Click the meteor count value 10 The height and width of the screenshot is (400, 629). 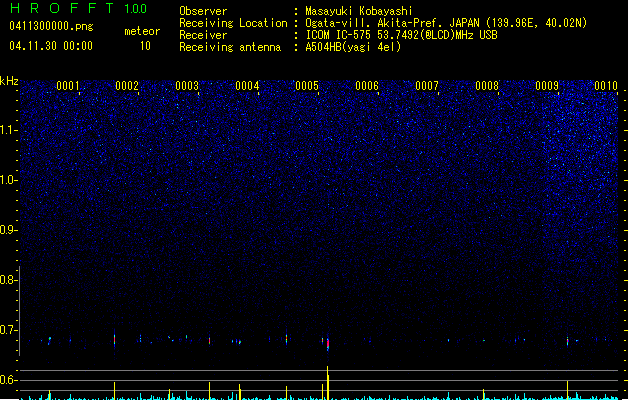pos(145,46)
